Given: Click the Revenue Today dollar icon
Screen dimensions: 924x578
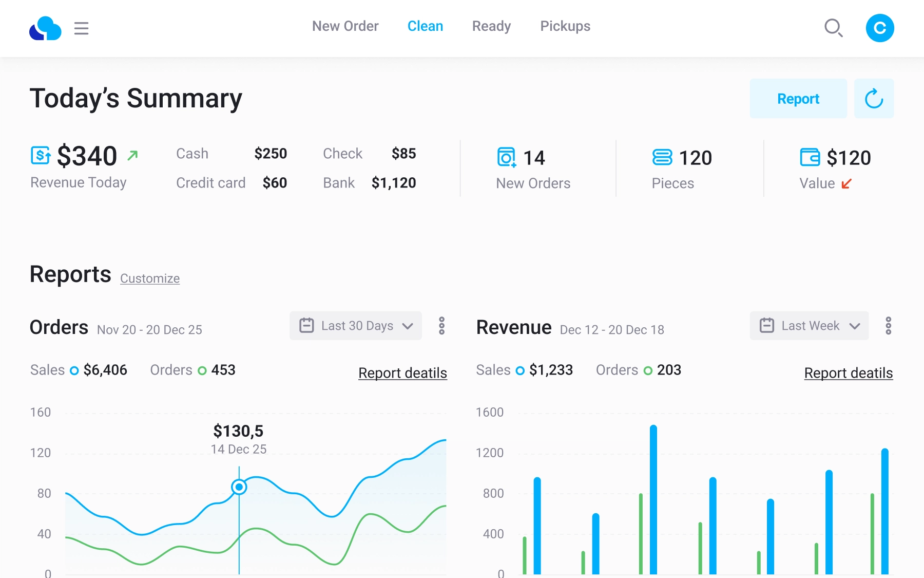Looking at the screenshot, I should coord(41,155).
